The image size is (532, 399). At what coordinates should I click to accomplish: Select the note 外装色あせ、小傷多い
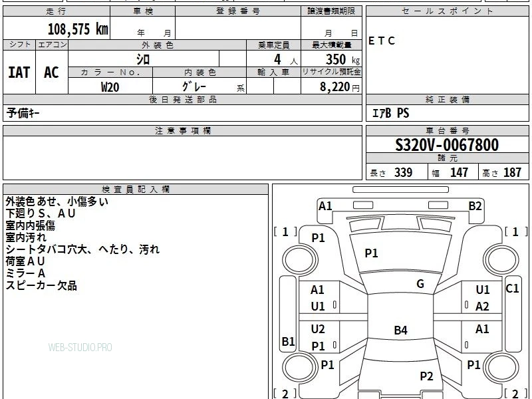(57, 201)
